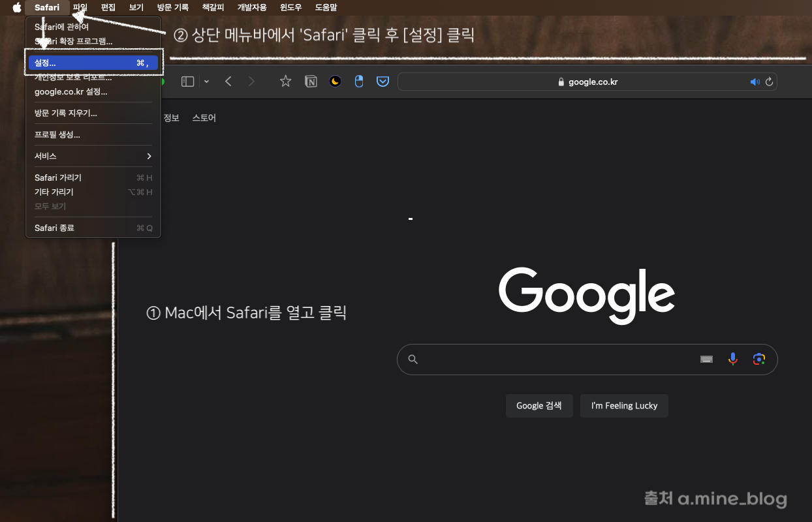
Task: Click the blue mouse extension icon
Action: 358,82
